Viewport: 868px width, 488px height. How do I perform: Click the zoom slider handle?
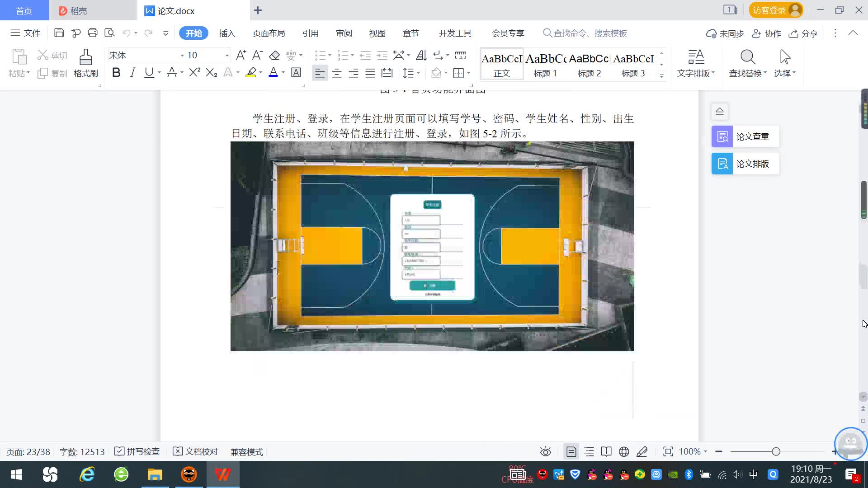(776, 451)
